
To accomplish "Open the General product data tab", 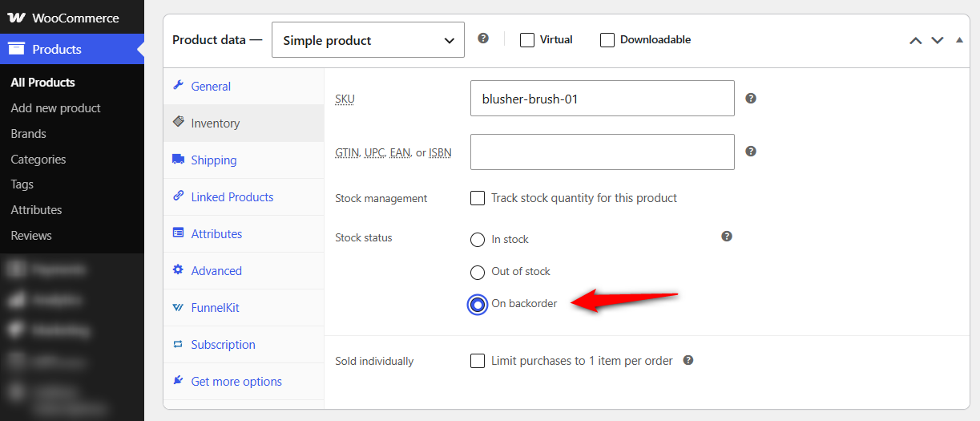I will pos(244,87).
